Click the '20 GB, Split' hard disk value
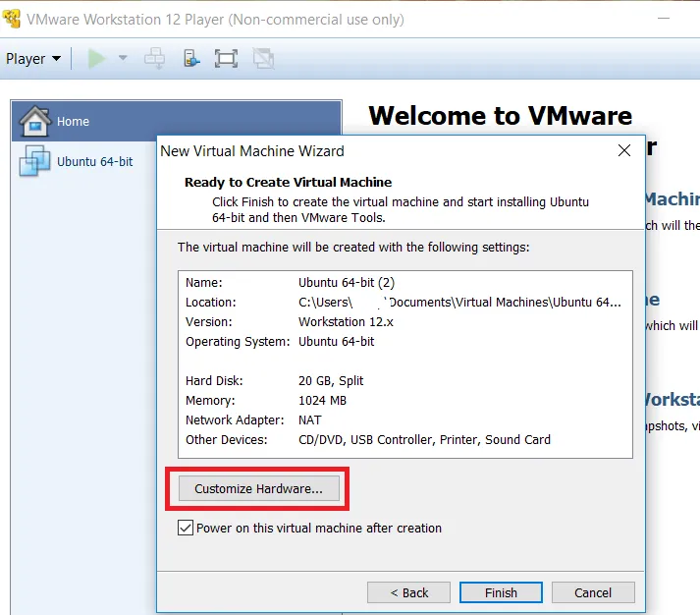The image size is (700, 615). point(331,381)
